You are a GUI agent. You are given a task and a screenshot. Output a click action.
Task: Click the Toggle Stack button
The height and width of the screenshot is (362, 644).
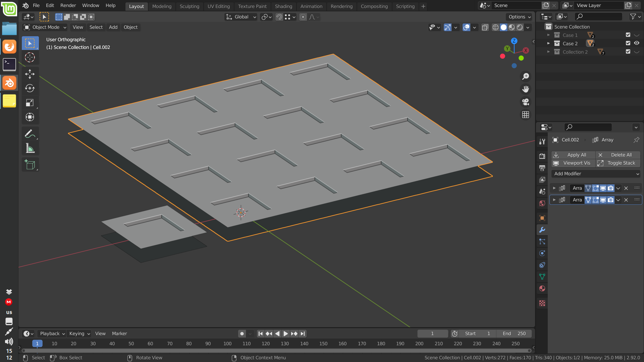click(618, 163)
